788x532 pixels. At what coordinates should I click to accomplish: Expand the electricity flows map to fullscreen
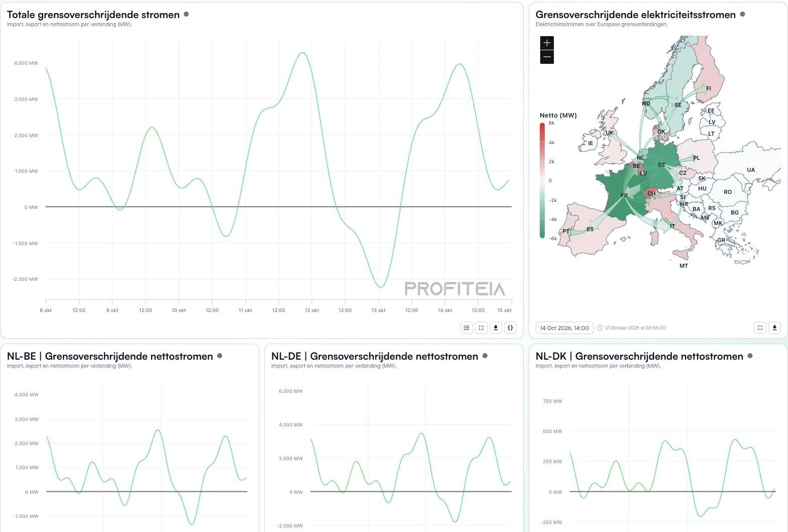[760, 328]
